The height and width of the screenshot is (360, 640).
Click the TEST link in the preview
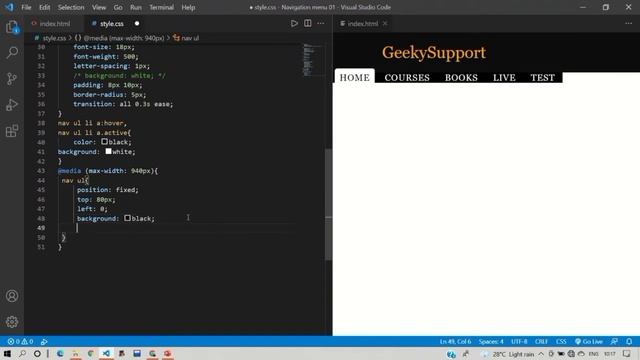(x=542, y=78)
